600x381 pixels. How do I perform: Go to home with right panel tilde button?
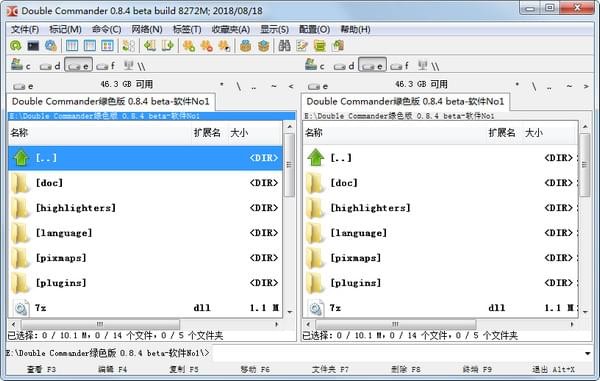point(569,86)
